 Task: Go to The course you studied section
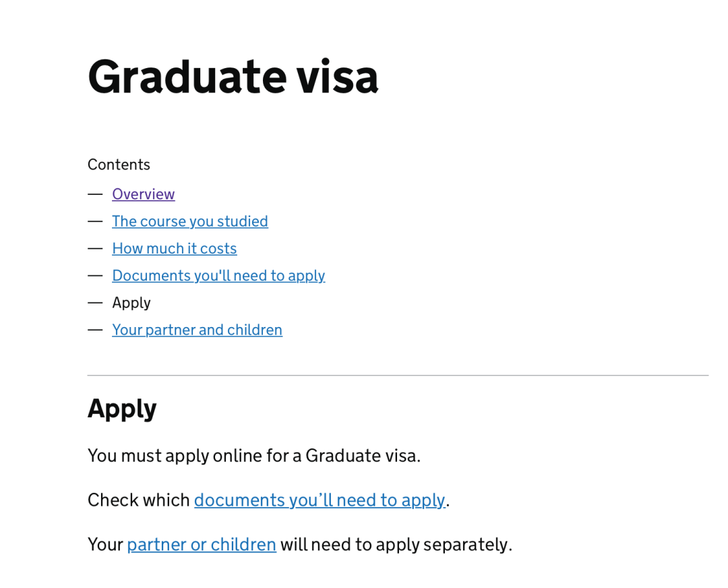pyautogui.click(x=190, y=222)
